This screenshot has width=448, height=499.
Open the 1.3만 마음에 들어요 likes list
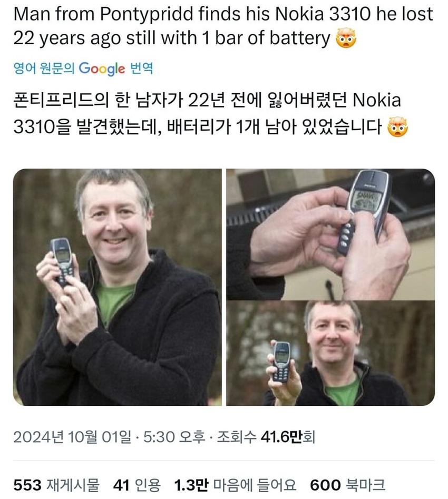[x=235, y=485]
